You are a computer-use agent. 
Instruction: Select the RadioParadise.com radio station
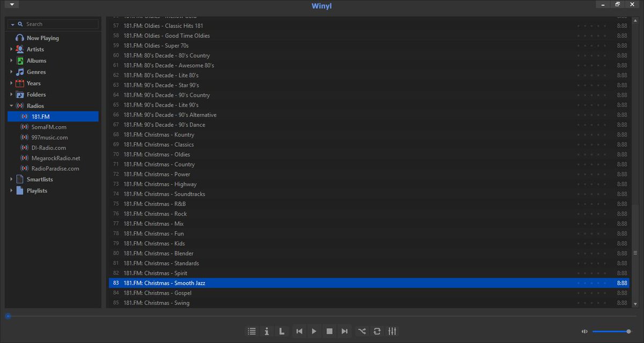click(x=53, y=168)
